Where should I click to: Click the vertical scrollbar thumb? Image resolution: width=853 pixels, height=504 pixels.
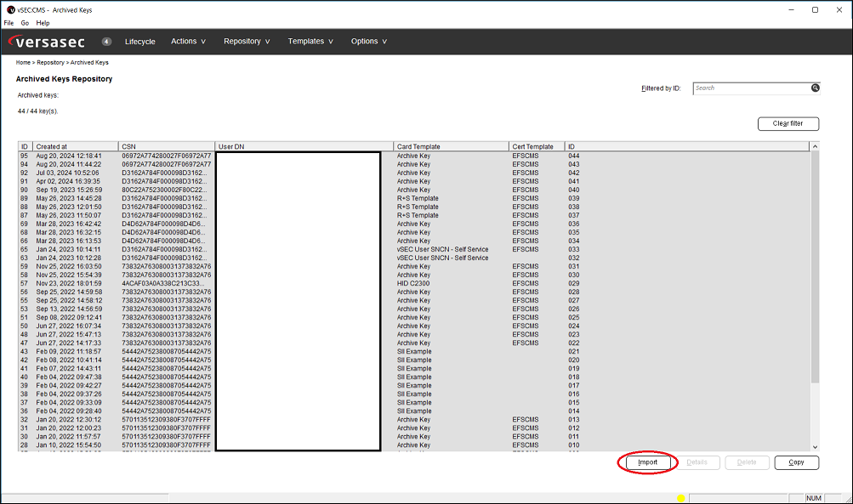tap(815, 267)
